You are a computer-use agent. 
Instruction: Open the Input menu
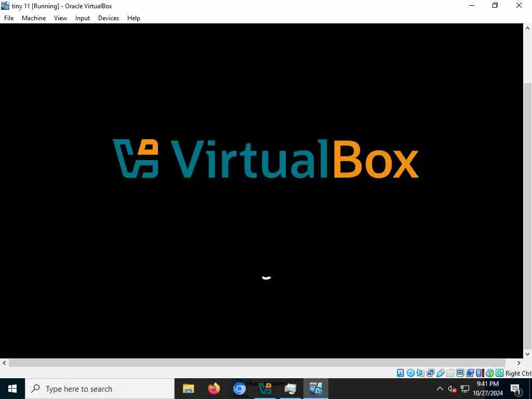pyautogui.click(x=83, y=18)
